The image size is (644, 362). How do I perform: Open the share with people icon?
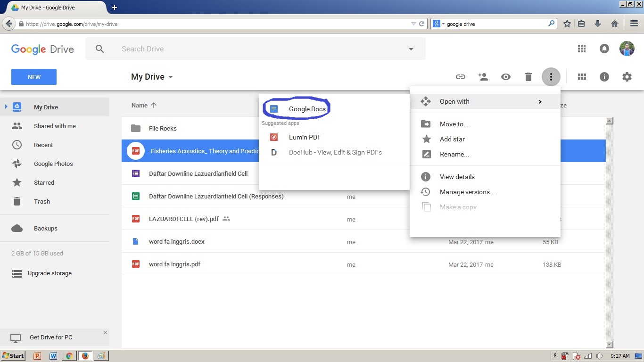coord(483,76)
